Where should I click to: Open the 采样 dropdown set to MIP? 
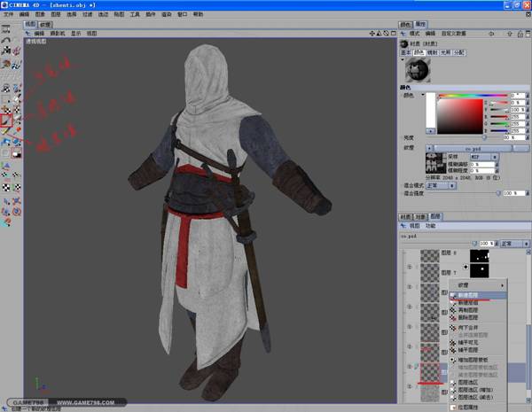pos(481,156)
